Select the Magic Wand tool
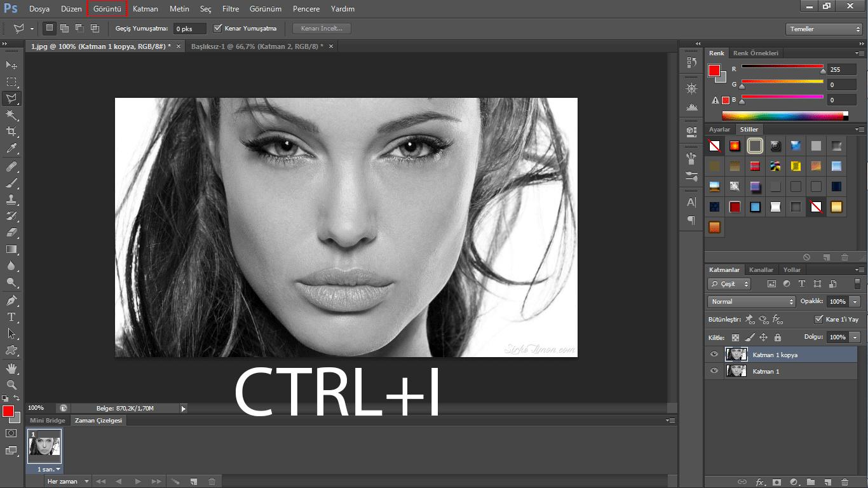The height and width of the screenshot is (488, 868). 11,115
